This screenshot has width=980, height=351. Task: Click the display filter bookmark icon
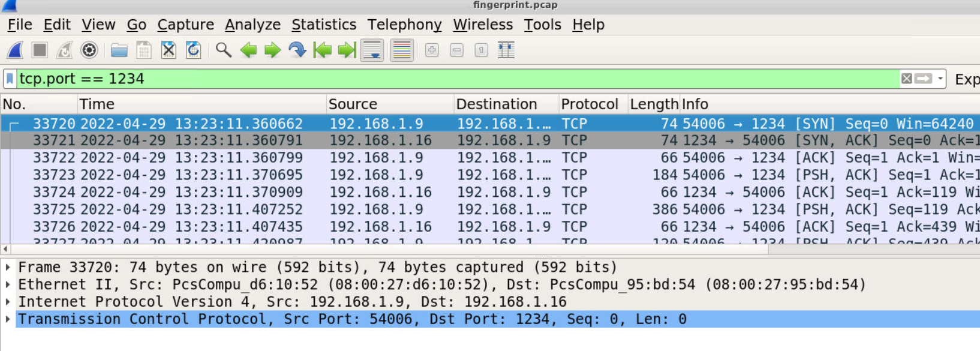point(10,79)
